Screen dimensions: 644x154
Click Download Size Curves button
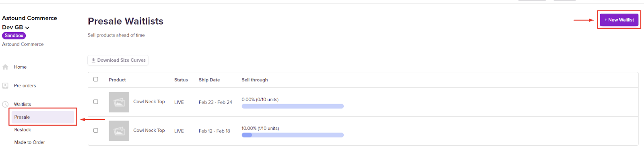[x=118, y=60]
